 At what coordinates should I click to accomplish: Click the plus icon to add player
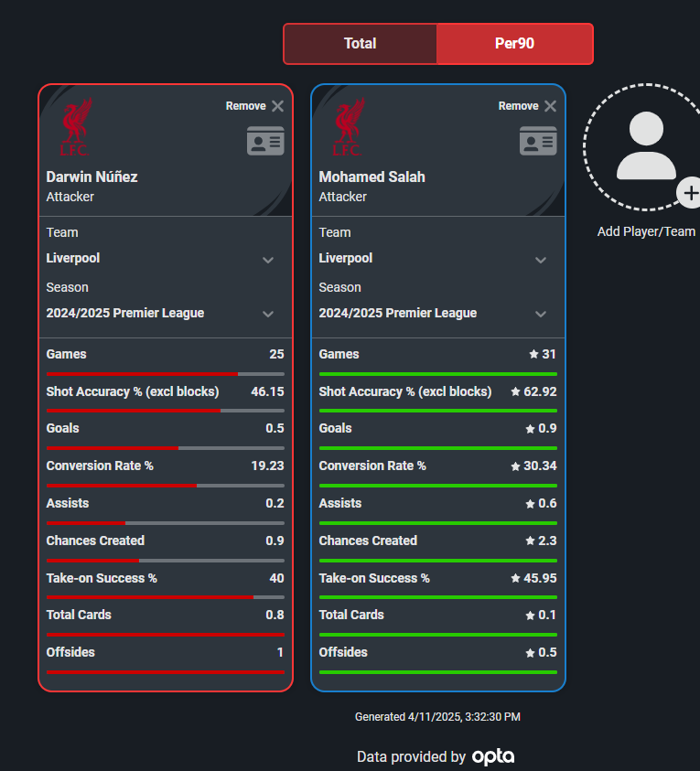point(690,193)
